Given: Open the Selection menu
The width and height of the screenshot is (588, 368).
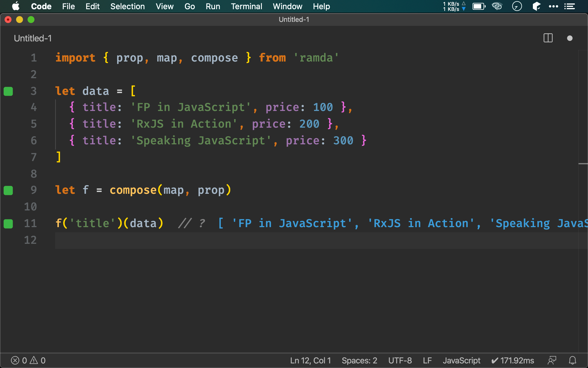Looking at the screenshot, I should [x=127, y=6].
